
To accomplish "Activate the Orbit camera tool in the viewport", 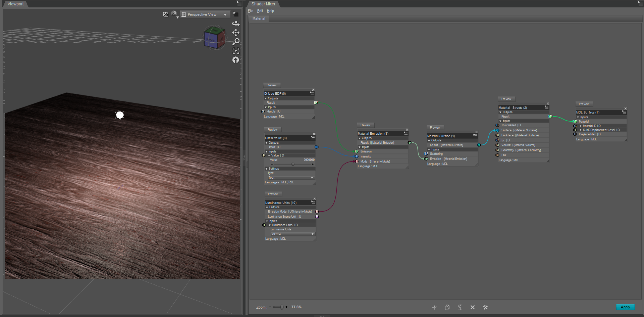I will click(236, 24).
